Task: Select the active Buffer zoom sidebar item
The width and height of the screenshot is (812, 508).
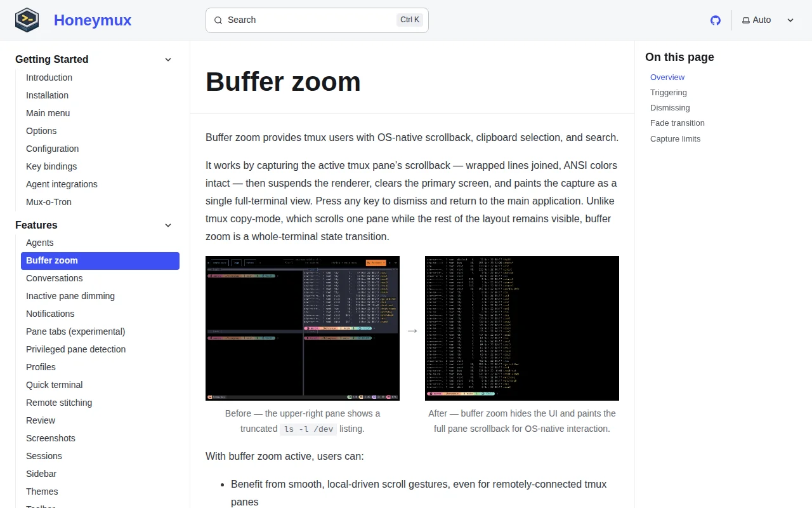Action: tap(100, 260)
